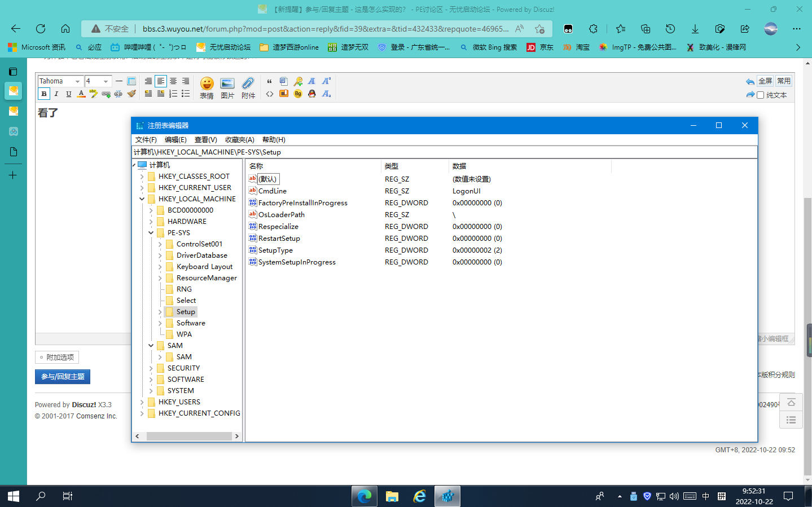
Task: Open the 附件 attachment uploader
Action: pos(248,88)
